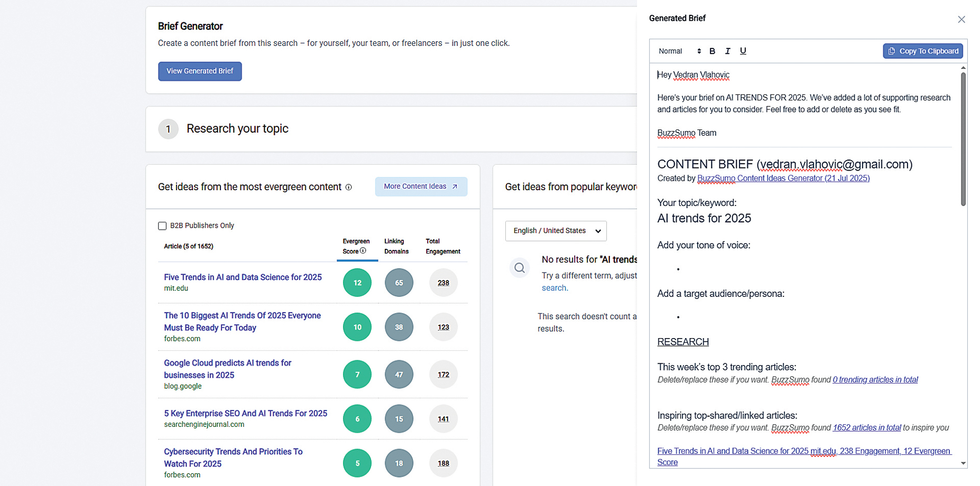Click the blog.google domain text

point(183,386)
